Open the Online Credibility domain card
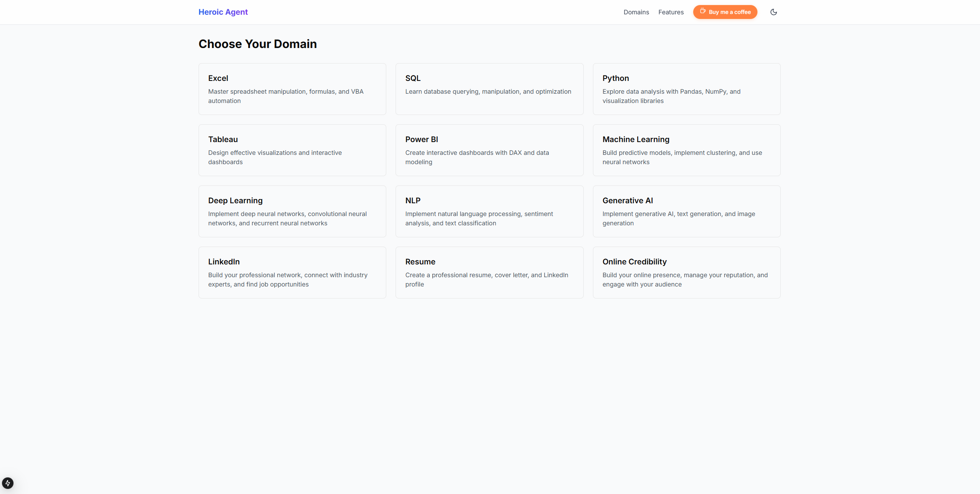Screen dimensions: 980x494 (x=687, y=273)
